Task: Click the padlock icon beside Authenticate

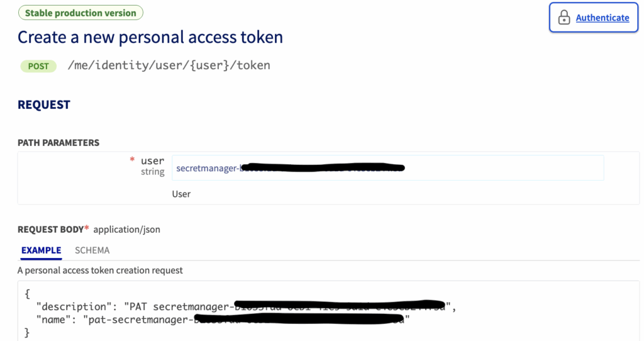Action: [x=564, y=18]
